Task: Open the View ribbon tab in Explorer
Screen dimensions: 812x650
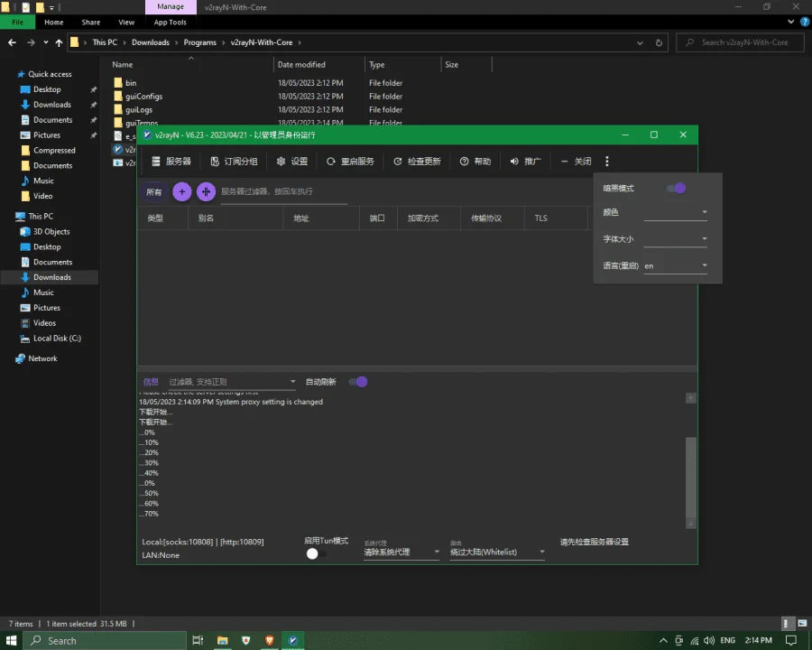Action: 126,23
